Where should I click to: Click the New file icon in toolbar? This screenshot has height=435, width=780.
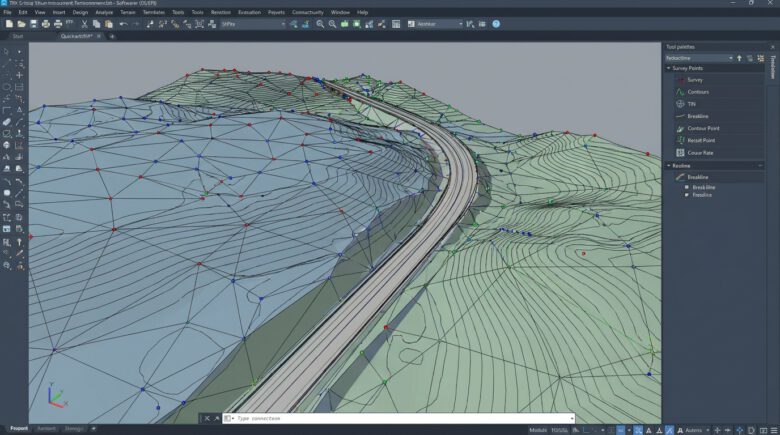(x=9, y=24)
